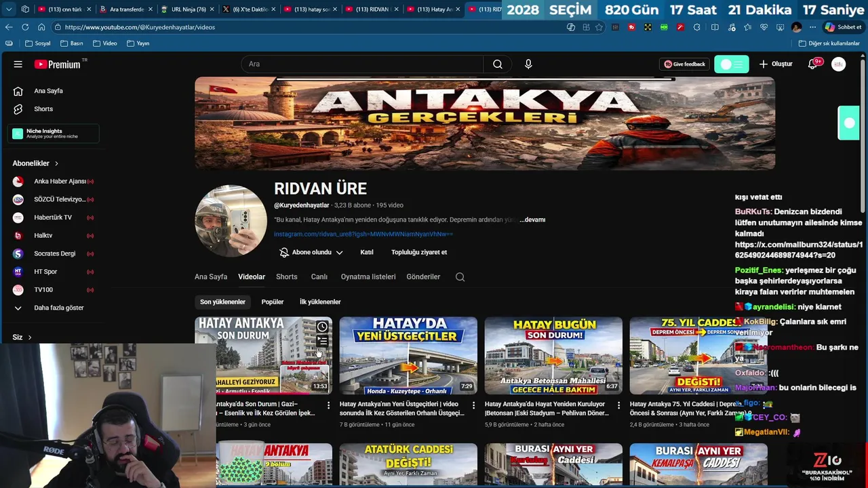Click the YouTube Premium logo
868x488 pixels.
(58, 64)
